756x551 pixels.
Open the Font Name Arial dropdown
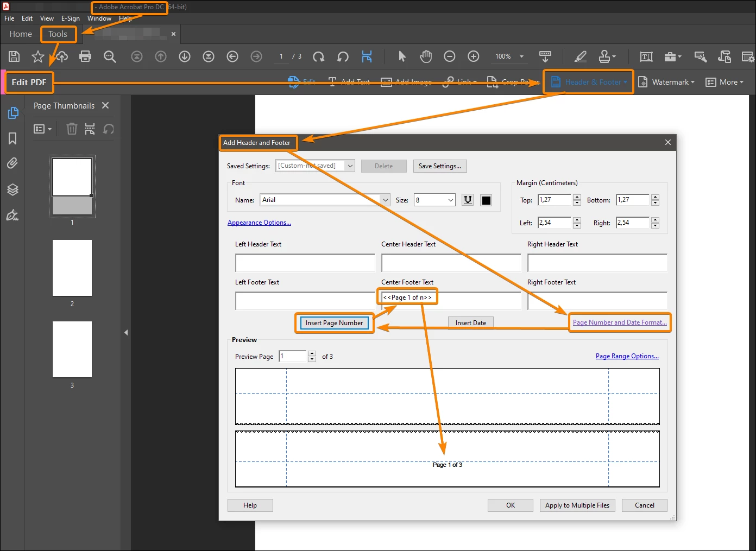tap(386, 200)
